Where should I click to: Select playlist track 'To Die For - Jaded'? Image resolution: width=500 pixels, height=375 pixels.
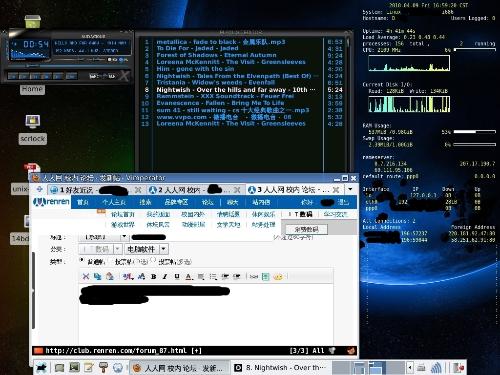(x=197, y=48)
